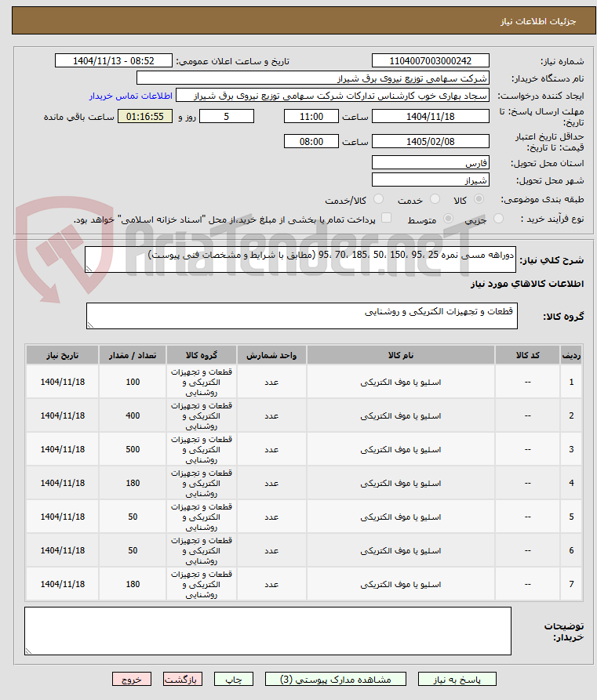The image size is (597, 700).
Task: Click the خروج exit button
Action: pyautogui.click(x=131, y=680)
